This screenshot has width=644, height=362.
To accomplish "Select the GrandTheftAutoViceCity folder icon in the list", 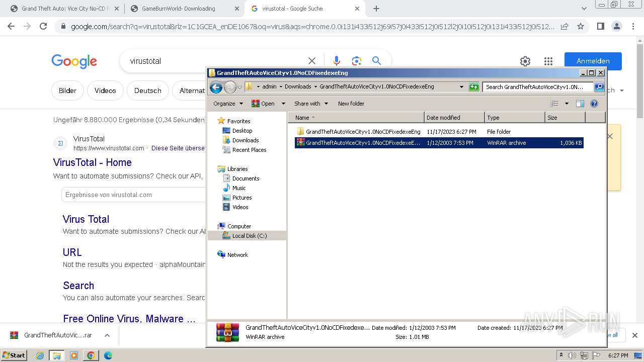I will click(300, 132).
